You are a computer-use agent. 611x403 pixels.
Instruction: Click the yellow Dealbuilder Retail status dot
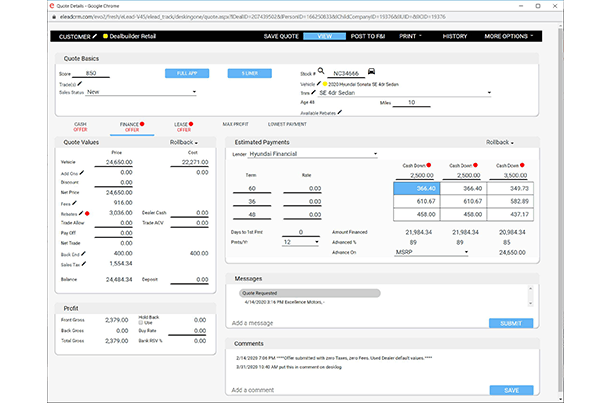tap(105, 36)
